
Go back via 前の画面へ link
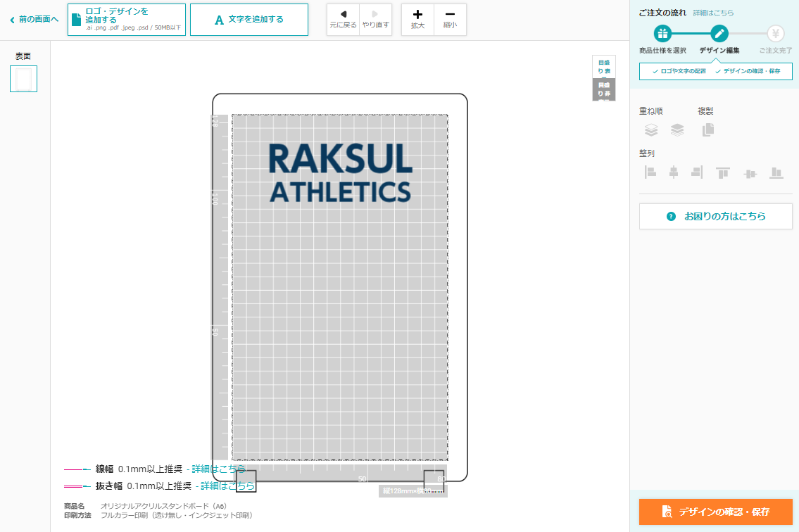pyautogui.click(x=34, y=20)
